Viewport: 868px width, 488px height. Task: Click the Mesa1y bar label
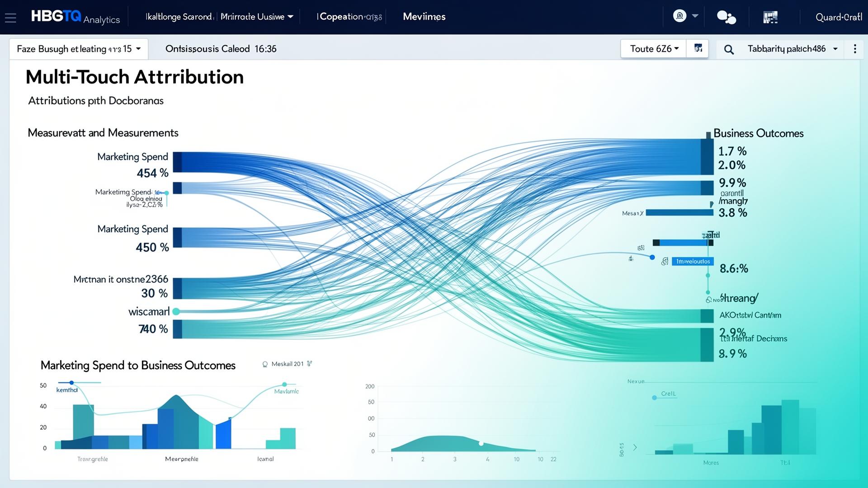pyautogui.click(x=632, y=213)
